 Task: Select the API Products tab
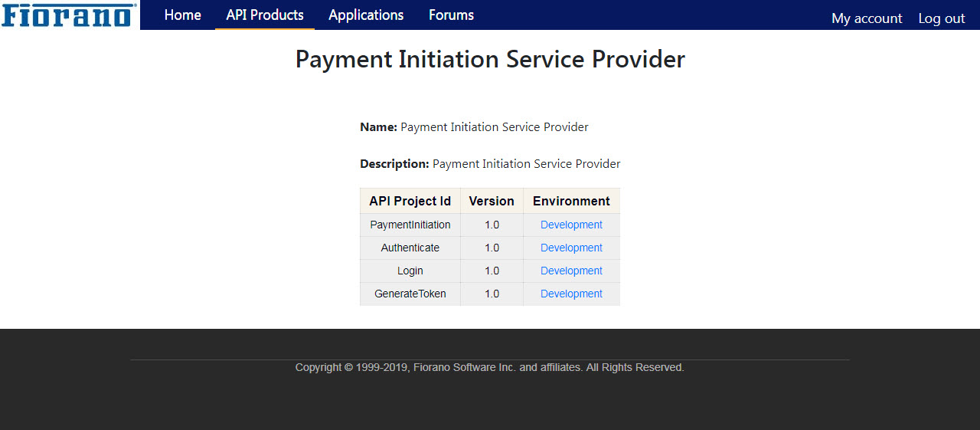point(265,15)
